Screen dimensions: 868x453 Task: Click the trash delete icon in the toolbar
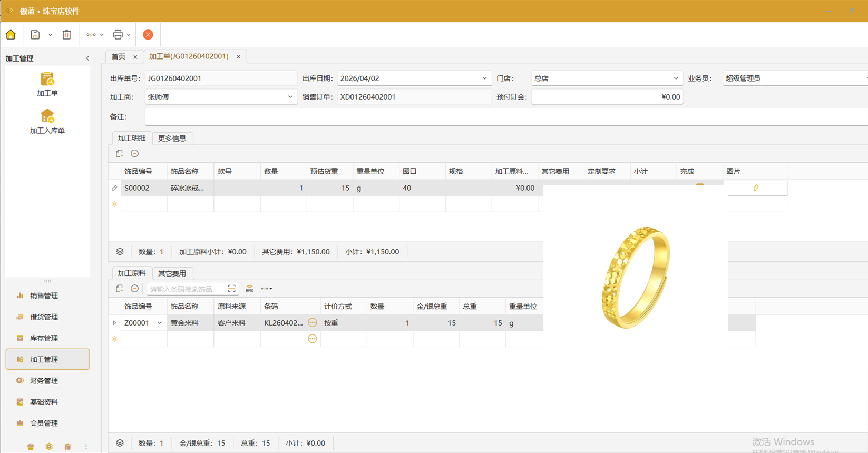click(67, 35)
